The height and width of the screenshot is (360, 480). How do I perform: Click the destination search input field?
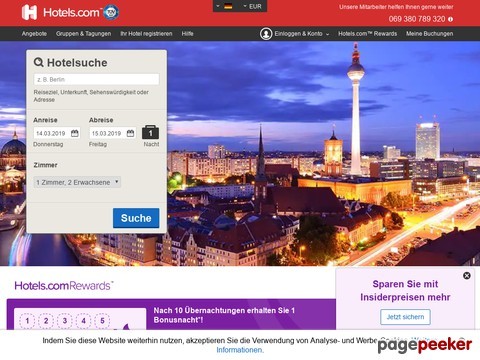tap(96, 79)
